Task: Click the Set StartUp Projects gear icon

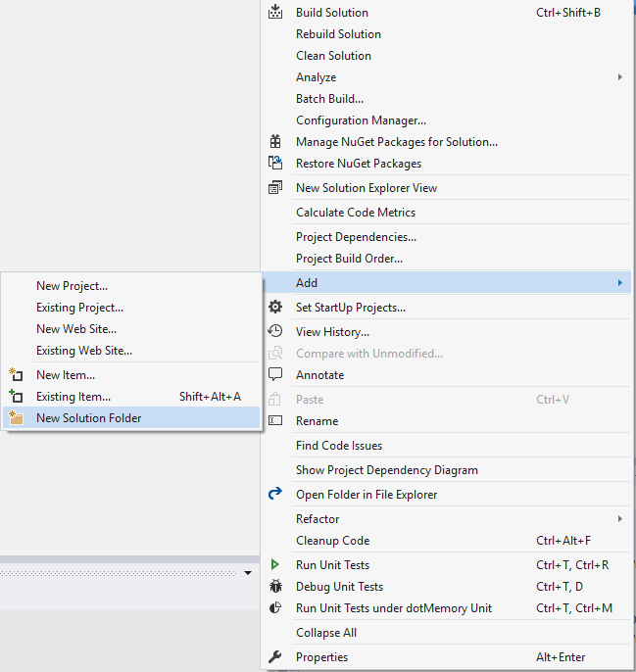Action: [275, 308]
